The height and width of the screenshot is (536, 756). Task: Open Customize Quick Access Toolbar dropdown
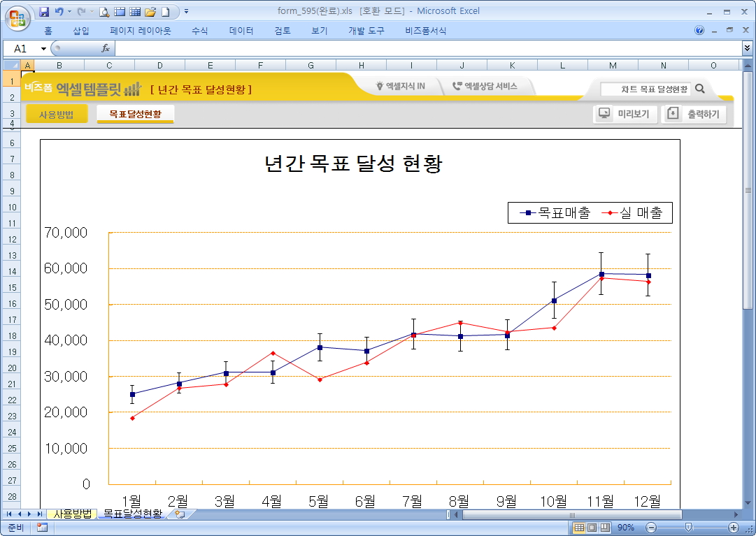[186, 12]
